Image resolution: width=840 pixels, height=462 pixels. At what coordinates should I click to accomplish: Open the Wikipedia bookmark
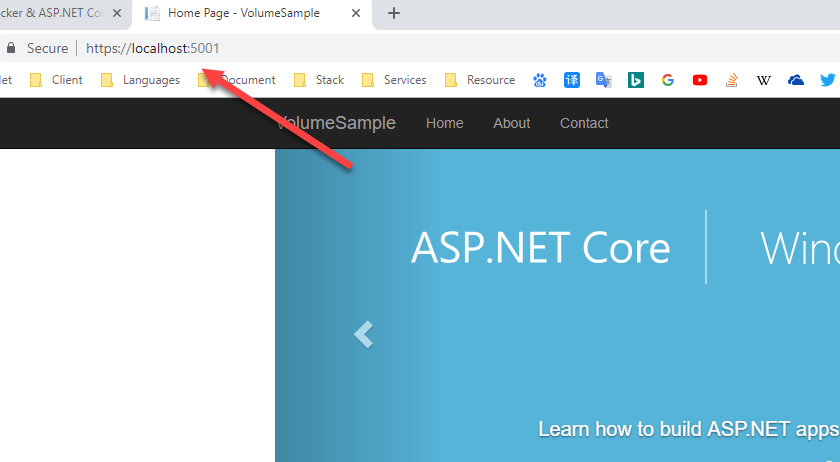pos(763,80)
